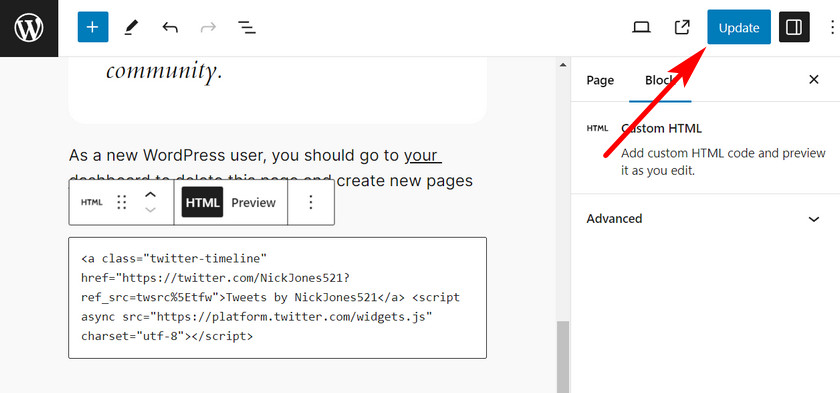Viewport: 840px width, 393px height.
Task: Click the block drag handle dots
Action: 122,202
